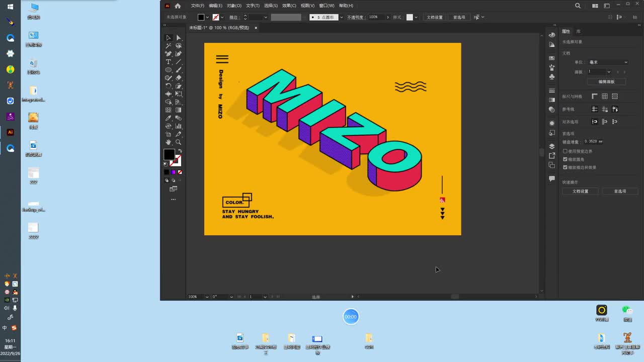Screen dimensions: 644x362
Task: Open the 窗口(W) menu
Action: (327, 6)
